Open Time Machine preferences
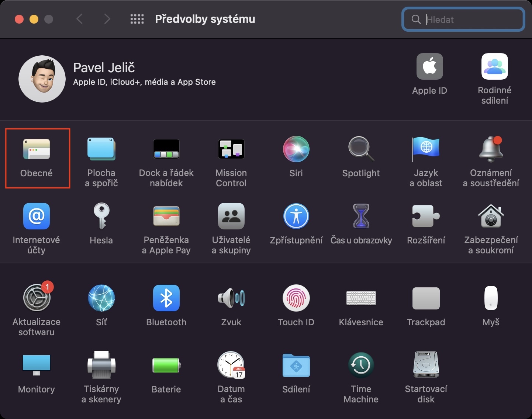Screen dimensions: 532x419 (x=361, y=378)
